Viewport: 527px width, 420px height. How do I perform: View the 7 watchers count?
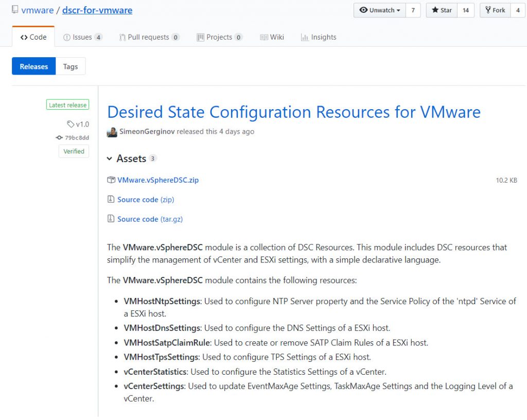tap(413, 10)
